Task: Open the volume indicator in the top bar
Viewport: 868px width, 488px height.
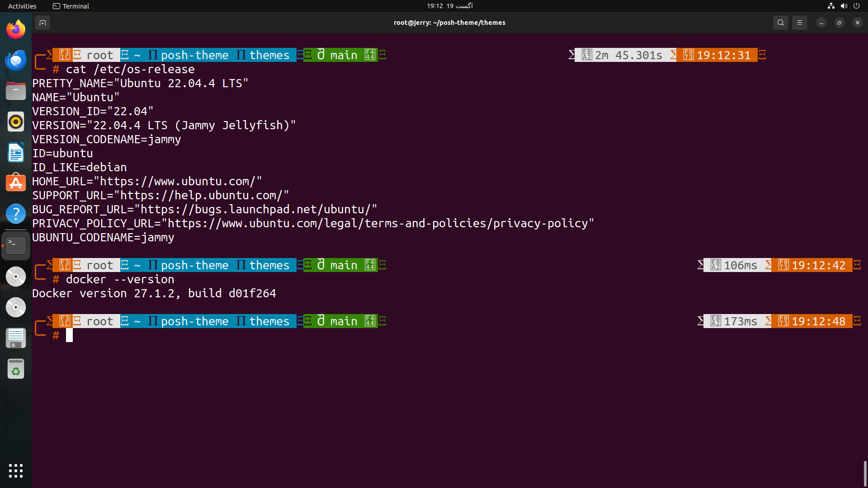Action: 844,6
